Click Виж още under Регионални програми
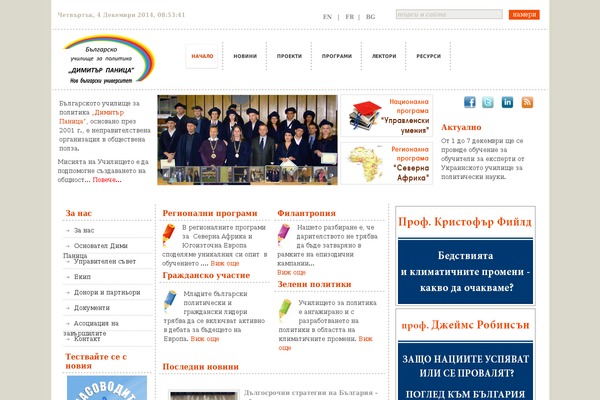 [x=225, y=263]
